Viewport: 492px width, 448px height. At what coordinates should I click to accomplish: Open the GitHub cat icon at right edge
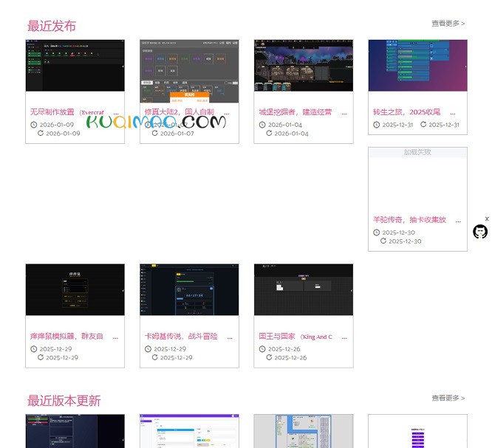coord(480,232)
